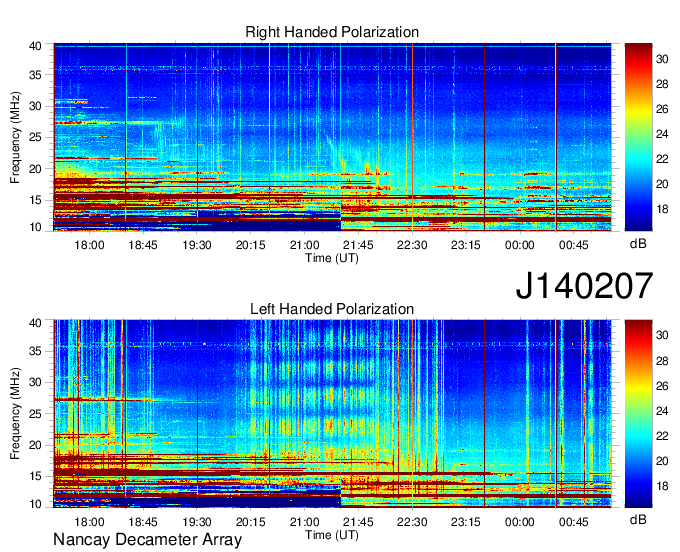Click the 18 value on lower color scale

(x=662, y=486)
